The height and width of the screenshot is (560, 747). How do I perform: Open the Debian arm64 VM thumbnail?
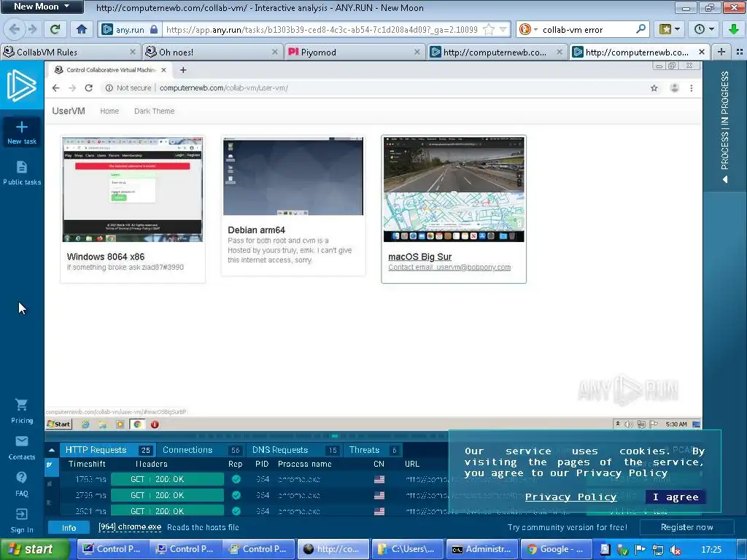click(293, 176)
